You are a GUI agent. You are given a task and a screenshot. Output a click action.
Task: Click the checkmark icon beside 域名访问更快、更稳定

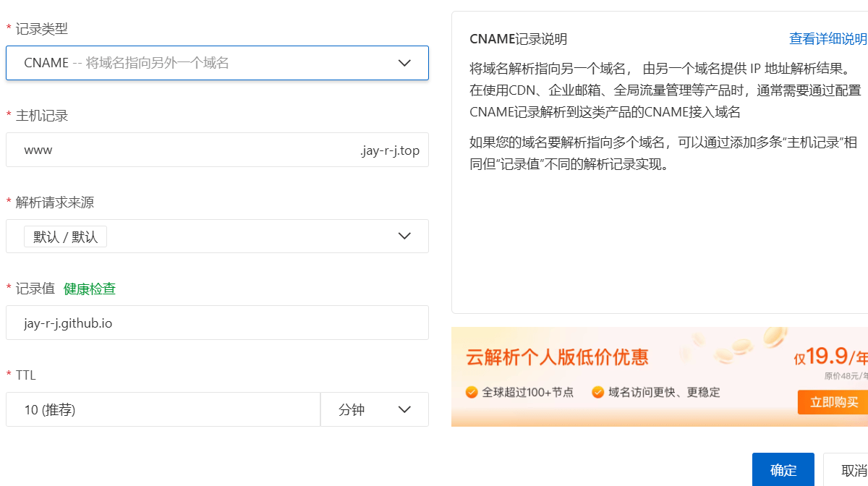point(597,392)
